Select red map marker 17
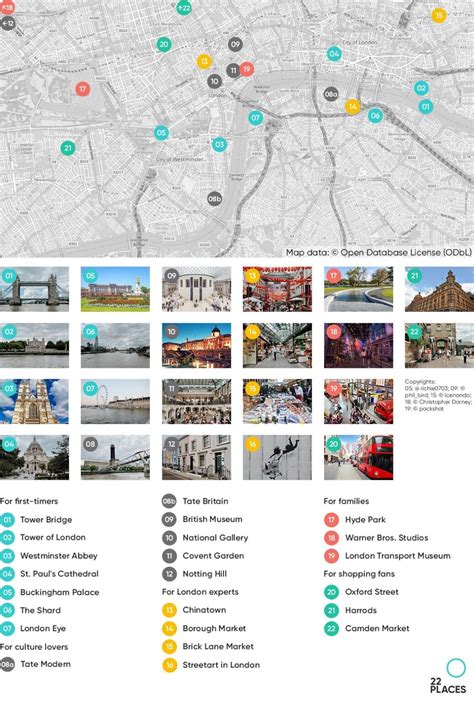 pyautogui.click(x=82, y=89)
